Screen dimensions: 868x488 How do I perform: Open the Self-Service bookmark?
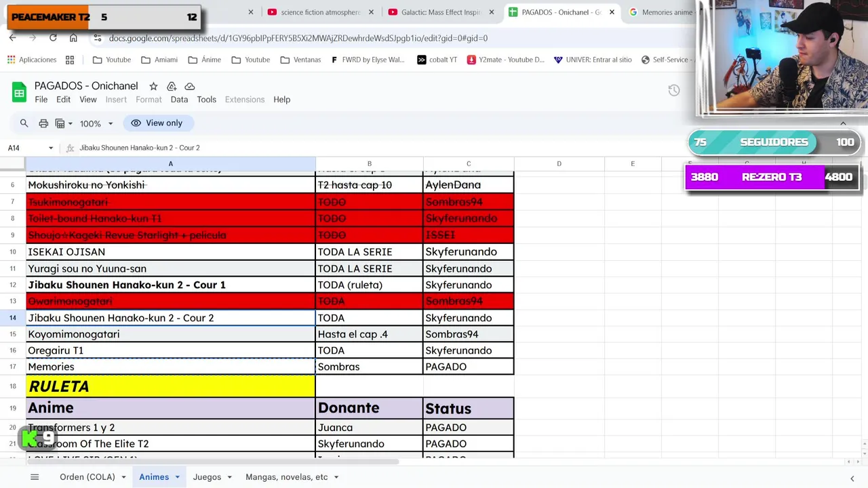click(667, 60)
